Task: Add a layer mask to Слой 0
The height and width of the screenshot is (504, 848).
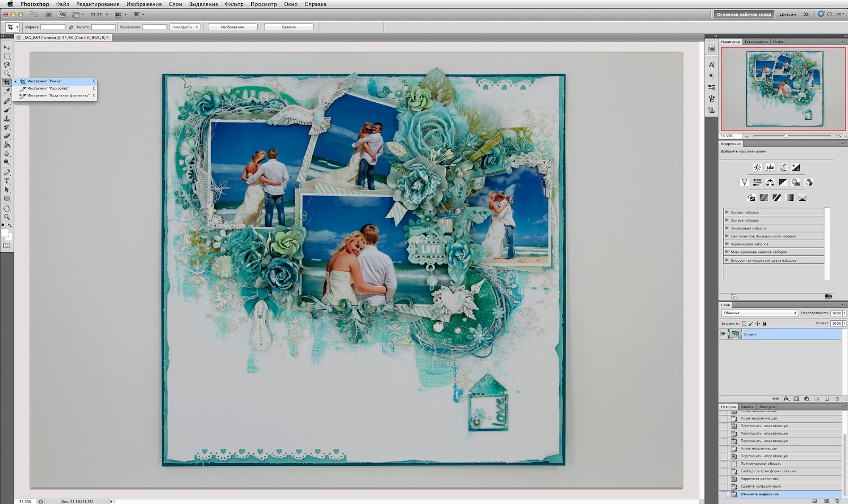Action: [796, 399]
